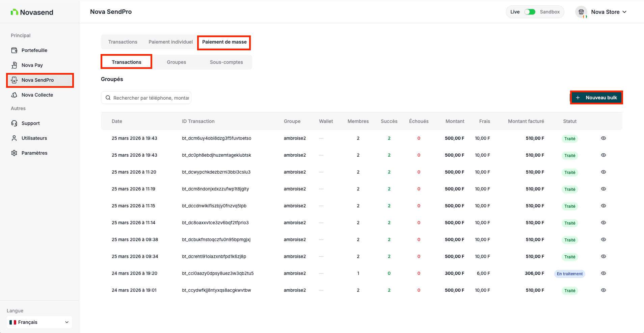Click date 25 mars 2026 à 09:38
This screenshot has height=333, width=644.
[x=135, y=239]
